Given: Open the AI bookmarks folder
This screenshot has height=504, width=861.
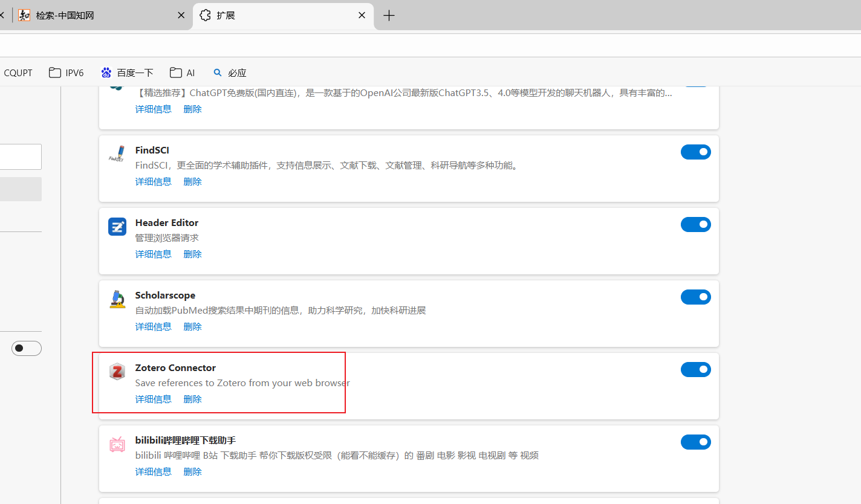Looking at the screenshot, I should point(182,73).
